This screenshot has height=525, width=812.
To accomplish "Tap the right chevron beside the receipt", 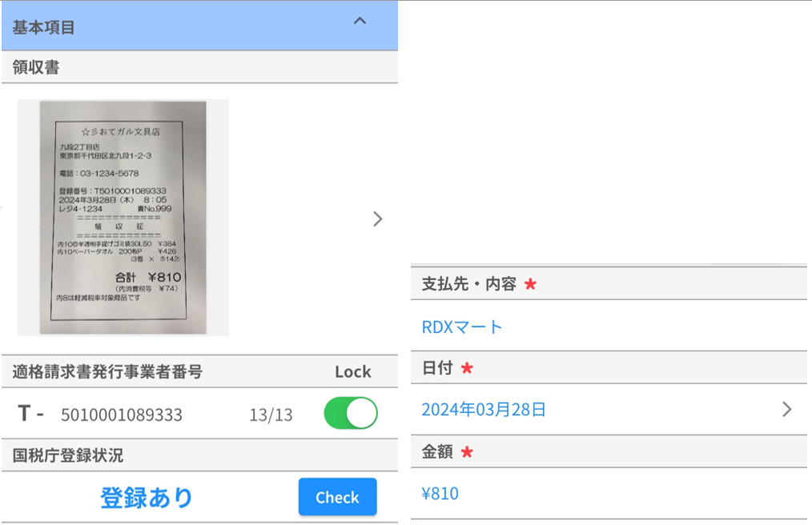I will (378, 219).
